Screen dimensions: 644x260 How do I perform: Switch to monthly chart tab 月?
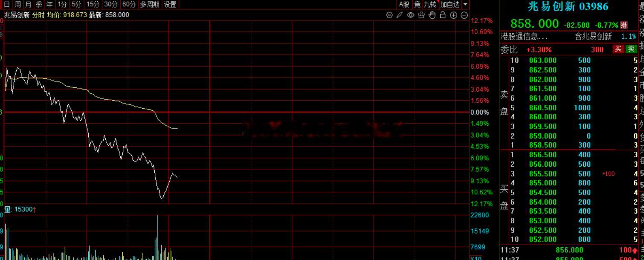28,4
